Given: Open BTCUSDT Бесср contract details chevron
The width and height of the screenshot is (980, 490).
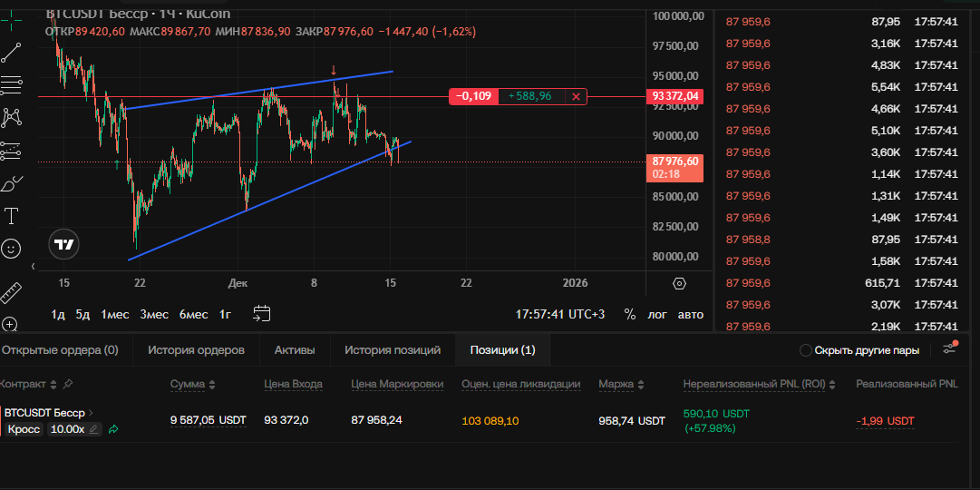Looking at the screenshot, I should tap(92, 412).
